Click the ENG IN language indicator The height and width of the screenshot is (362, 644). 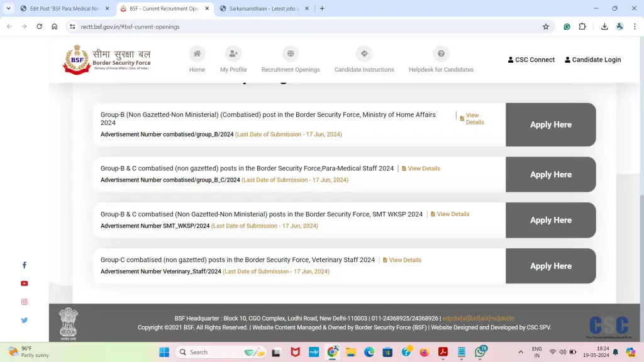(x=537, y=352)
